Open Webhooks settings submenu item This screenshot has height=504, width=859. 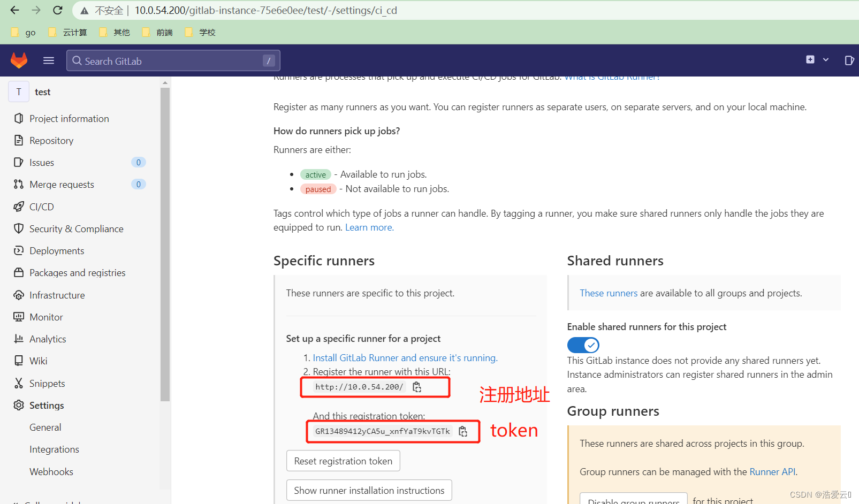click(51, 471)
